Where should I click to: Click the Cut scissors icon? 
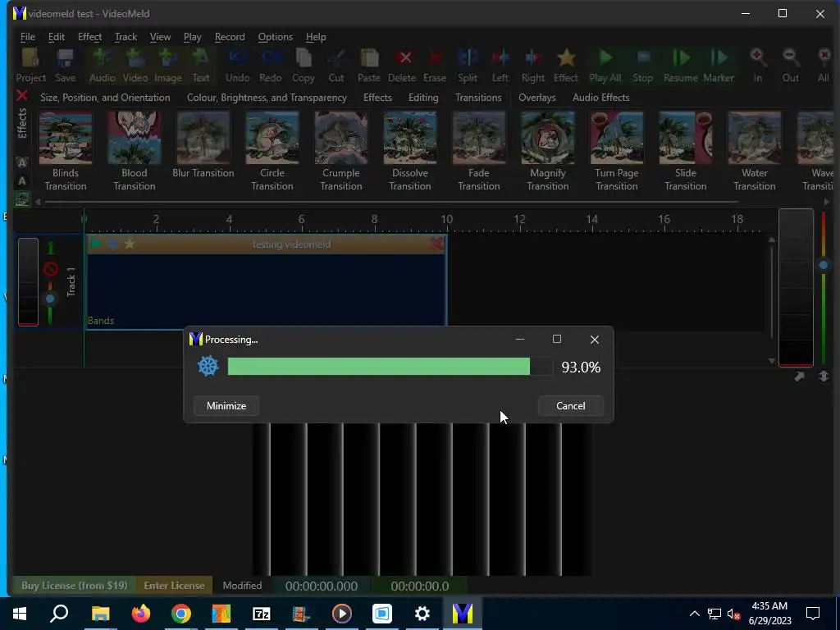pos(336,66)
